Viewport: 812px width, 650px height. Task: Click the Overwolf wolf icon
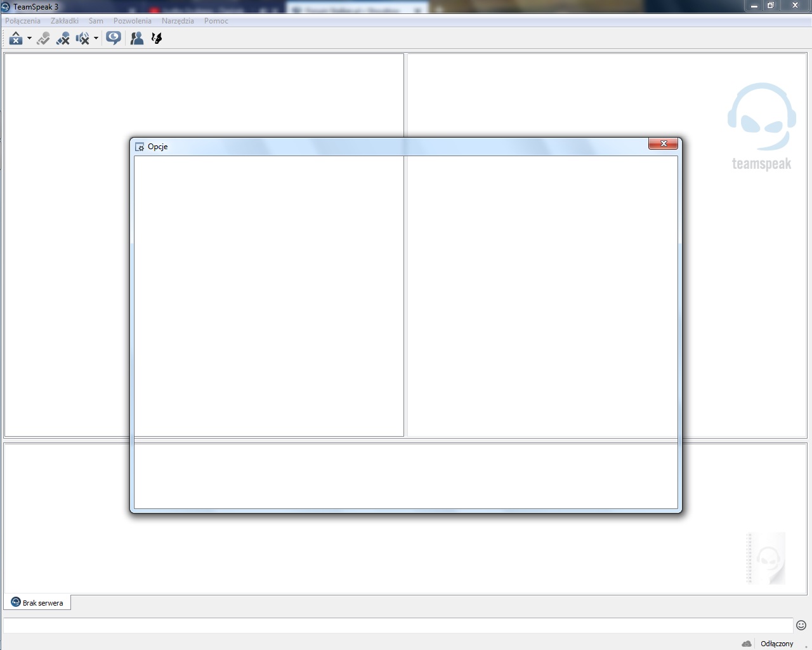click(x=157, y=39)
